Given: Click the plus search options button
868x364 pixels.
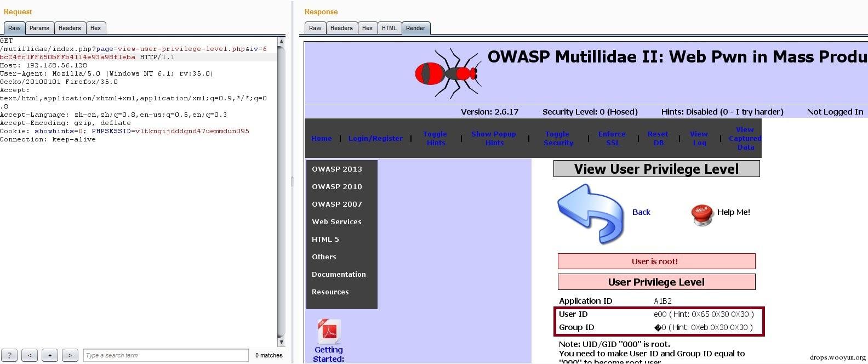Looking at the screenshot, I should pyautogui.click(x=50, y=355).
